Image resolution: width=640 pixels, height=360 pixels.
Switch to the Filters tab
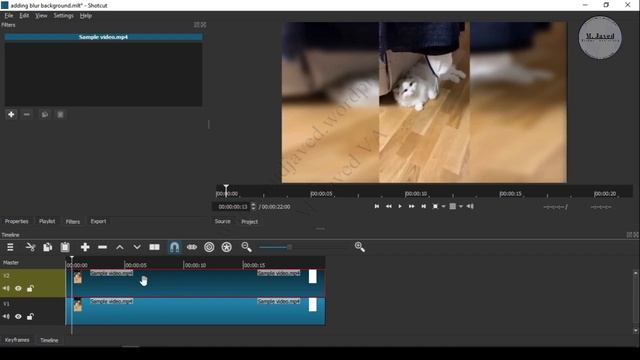click(73, 222)
